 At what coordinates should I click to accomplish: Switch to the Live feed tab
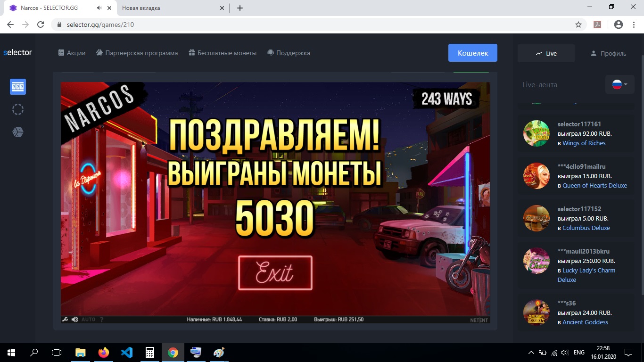546,53
